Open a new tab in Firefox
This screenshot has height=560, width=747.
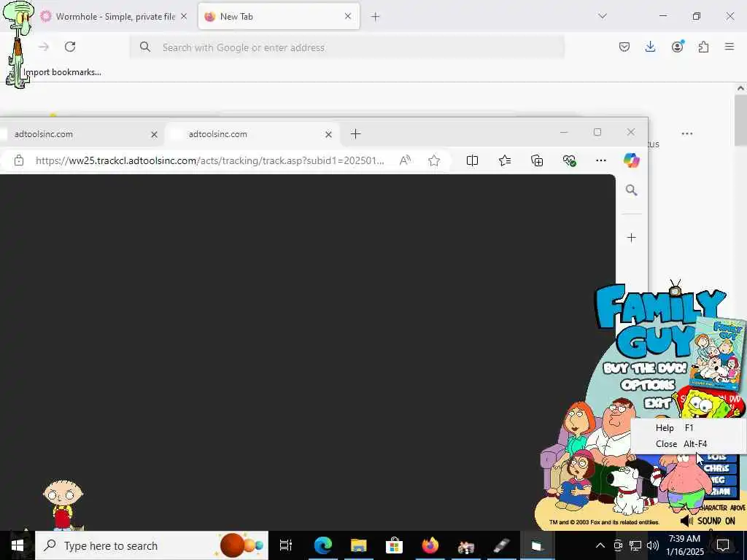(x=376, y=17)
